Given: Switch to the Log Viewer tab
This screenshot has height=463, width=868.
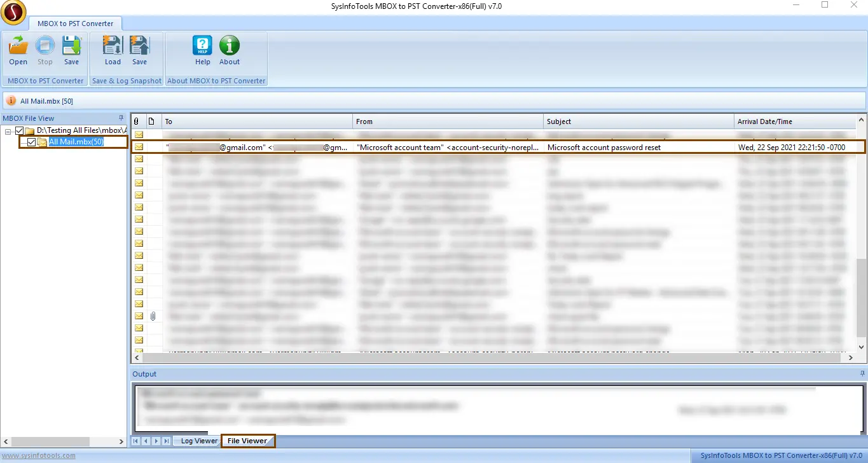Looking at the screenshot, I should click(198, 441).
